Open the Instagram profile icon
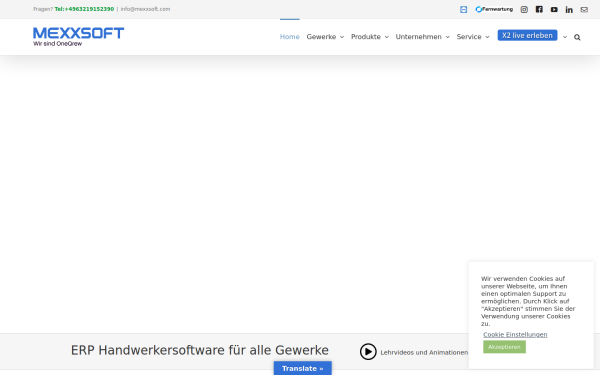Screen dimensions: 600x375 pyautogui.click(x=524, y=10)
